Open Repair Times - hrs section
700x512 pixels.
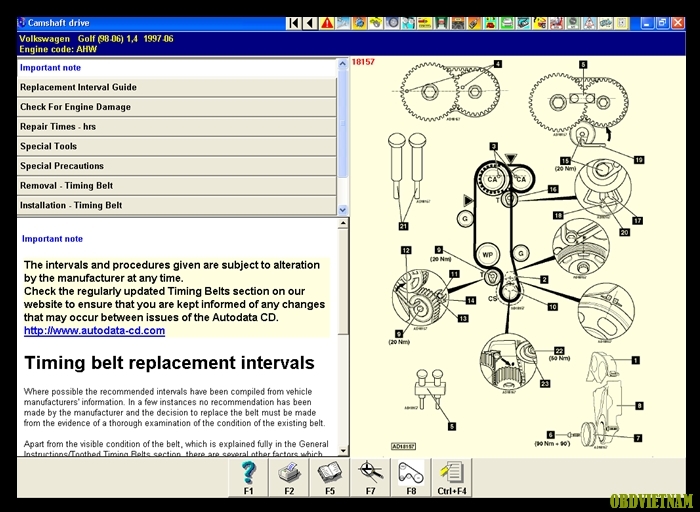177,127
